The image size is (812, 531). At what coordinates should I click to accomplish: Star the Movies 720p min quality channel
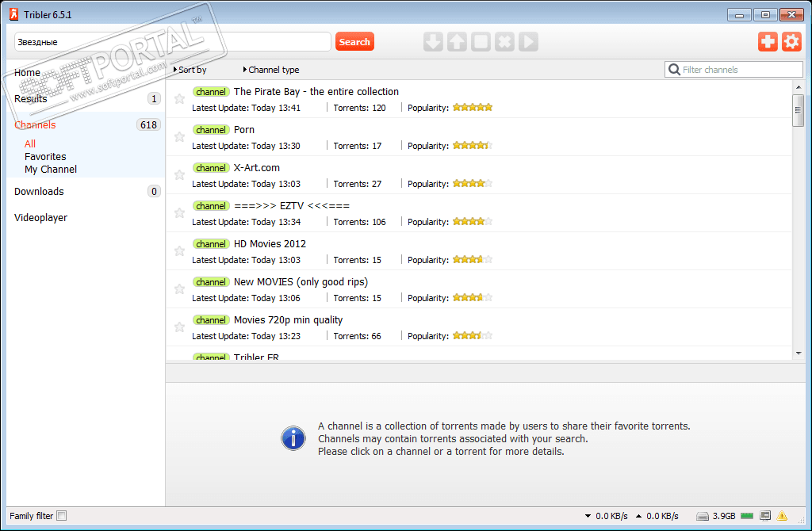click(179, 327)
